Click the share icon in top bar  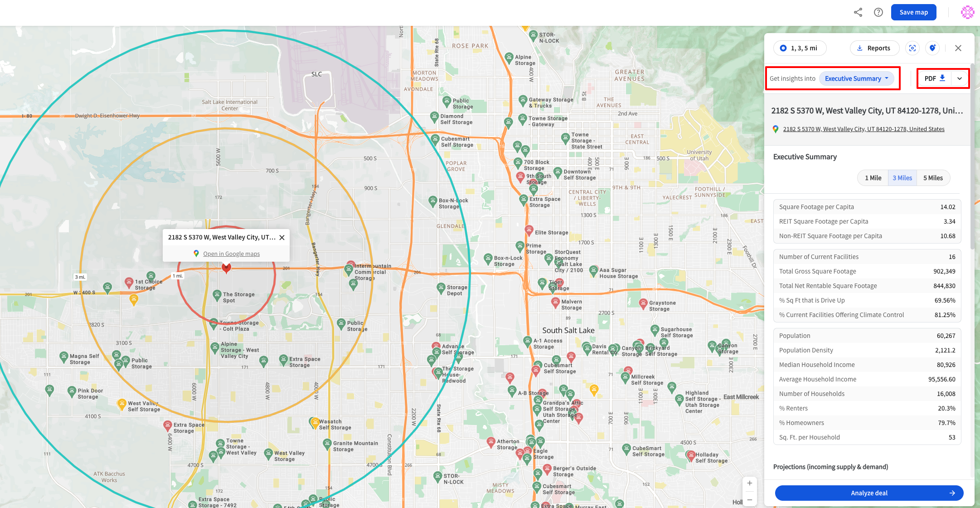858,12
